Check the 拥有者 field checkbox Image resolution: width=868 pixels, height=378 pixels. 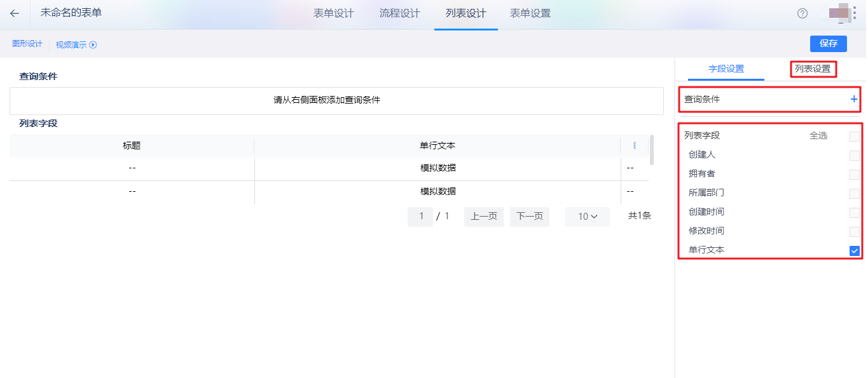coord(854,174)
